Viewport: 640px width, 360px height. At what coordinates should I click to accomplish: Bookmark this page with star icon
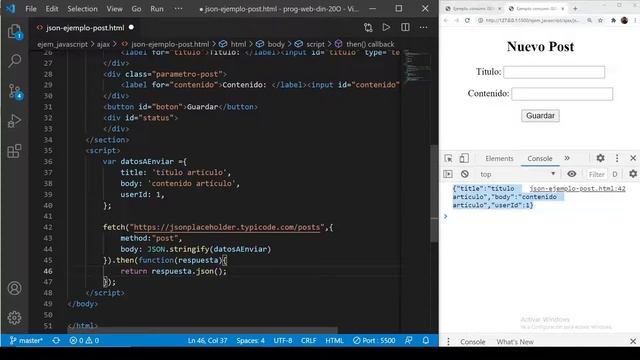(x=600, y=20)
